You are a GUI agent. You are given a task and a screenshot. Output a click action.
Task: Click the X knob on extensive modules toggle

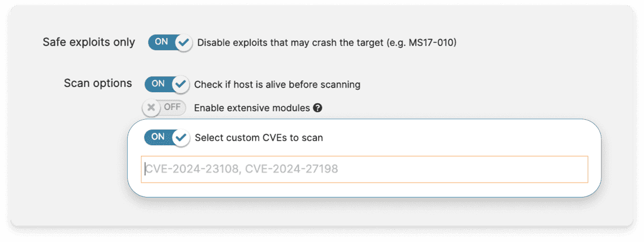pos(151,108)
